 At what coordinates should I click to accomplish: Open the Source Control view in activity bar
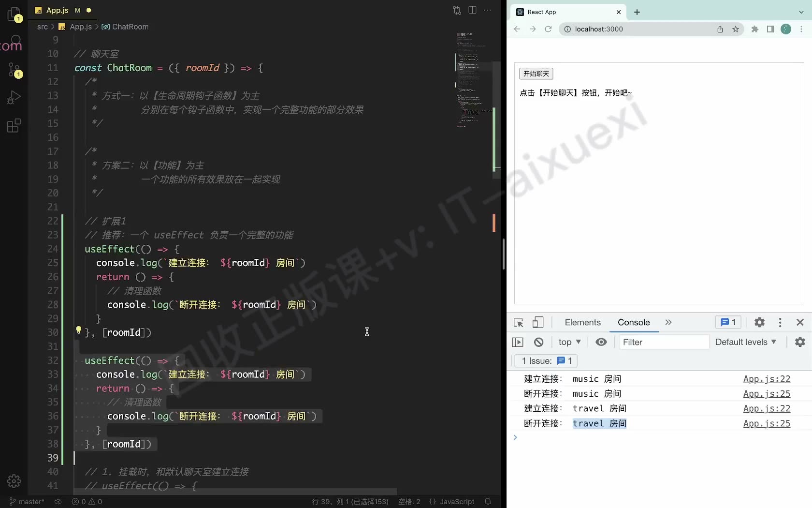pos(14,71)
